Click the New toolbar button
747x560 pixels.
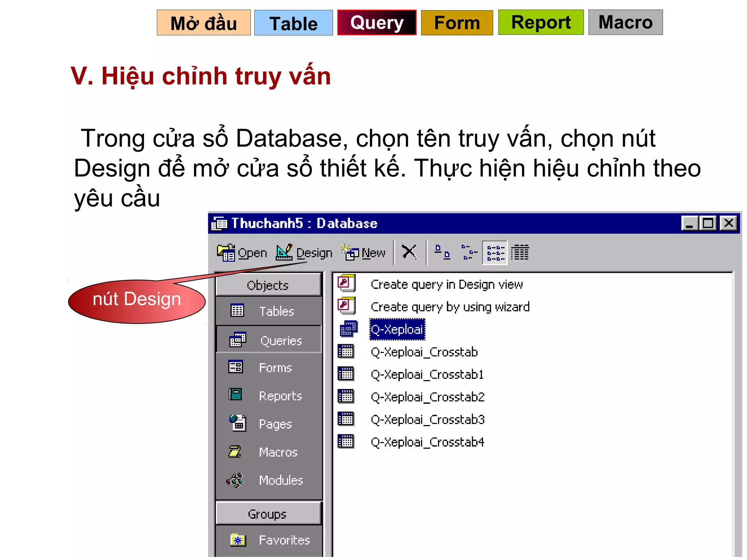(x=363, y=253)
